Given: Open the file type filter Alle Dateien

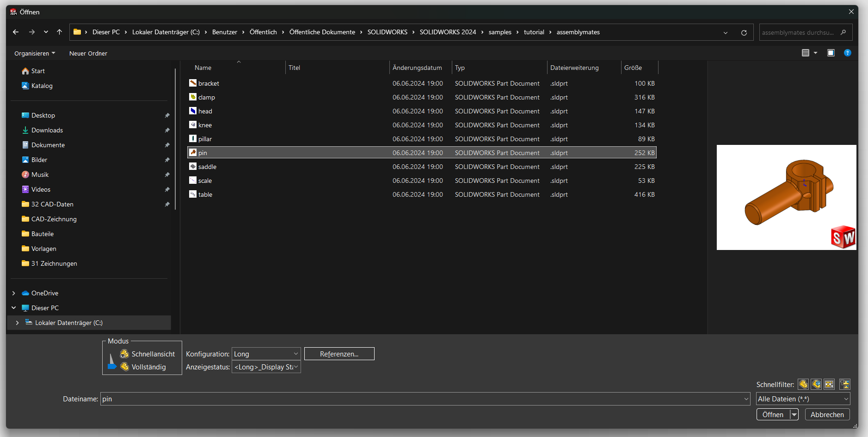Looking at the screenshot, I should coord(803,399).
